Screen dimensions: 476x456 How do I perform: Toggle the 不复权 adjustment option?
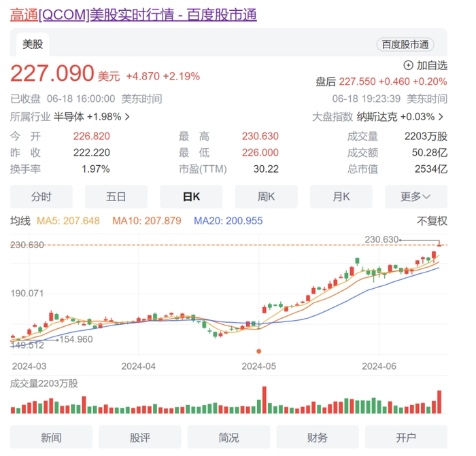(432, 221)
